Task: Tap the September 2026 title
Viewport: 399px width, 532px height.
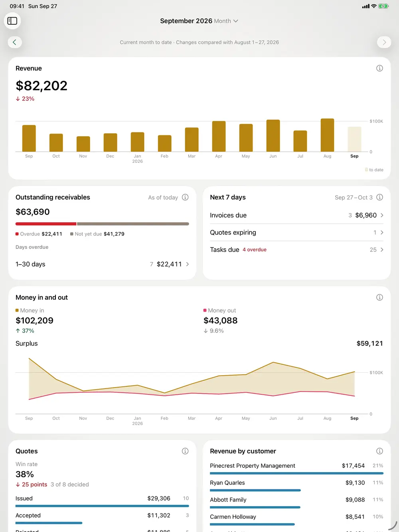Action: [186, 21]
